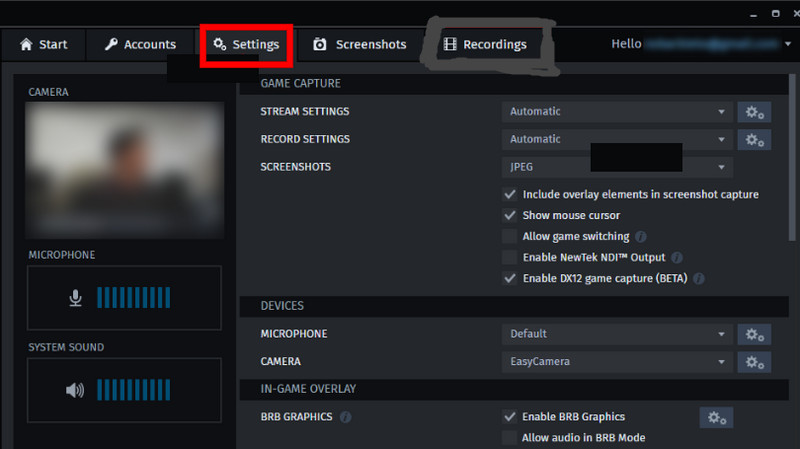Open BRB Graphics gear settings
Screen dimensions: 800x449
click(x=716, y=417)
